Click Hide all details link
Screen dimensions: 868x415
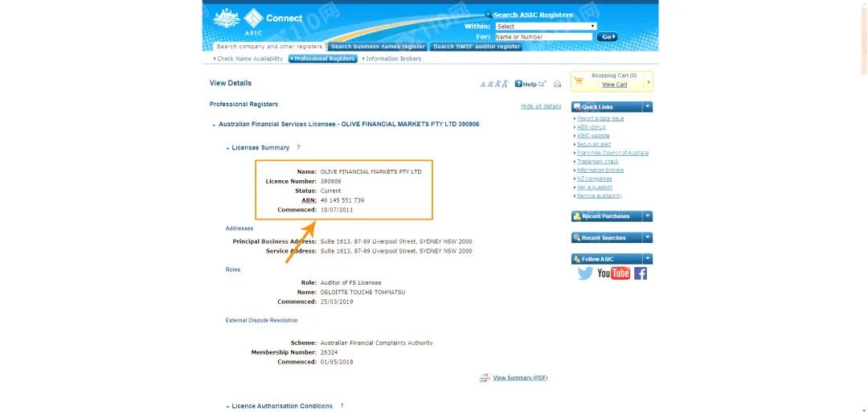[x=541, y=106]
